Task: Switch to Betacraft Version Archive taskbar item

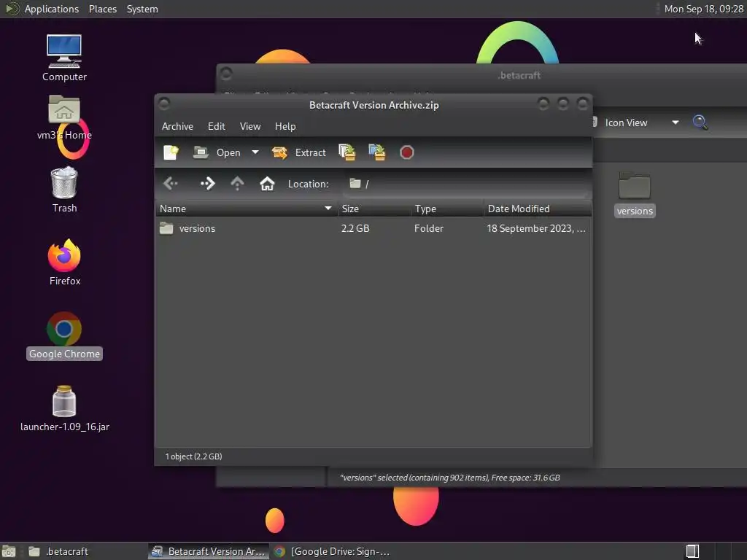Action: click(x=208, y=551)
